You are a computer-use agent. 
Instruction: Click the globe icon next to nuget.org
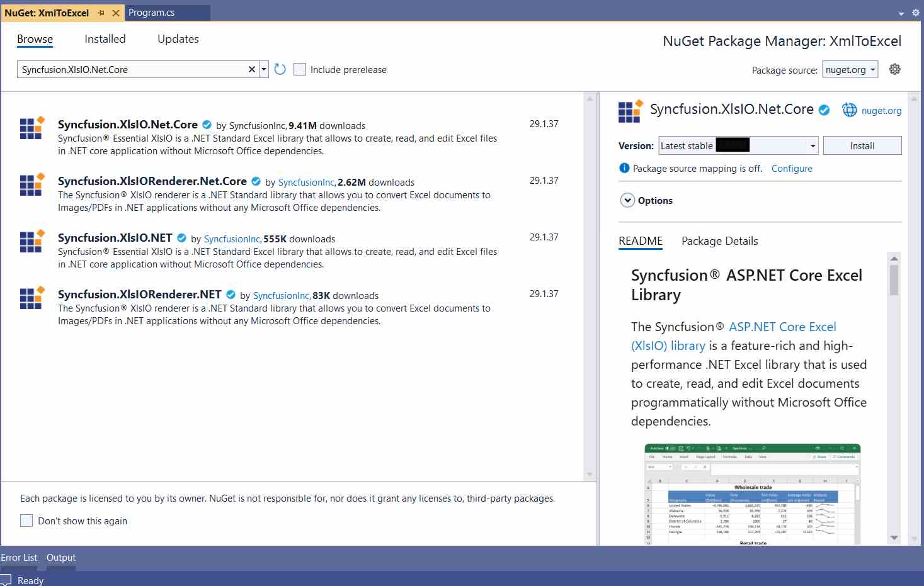(x=850, y=110)
